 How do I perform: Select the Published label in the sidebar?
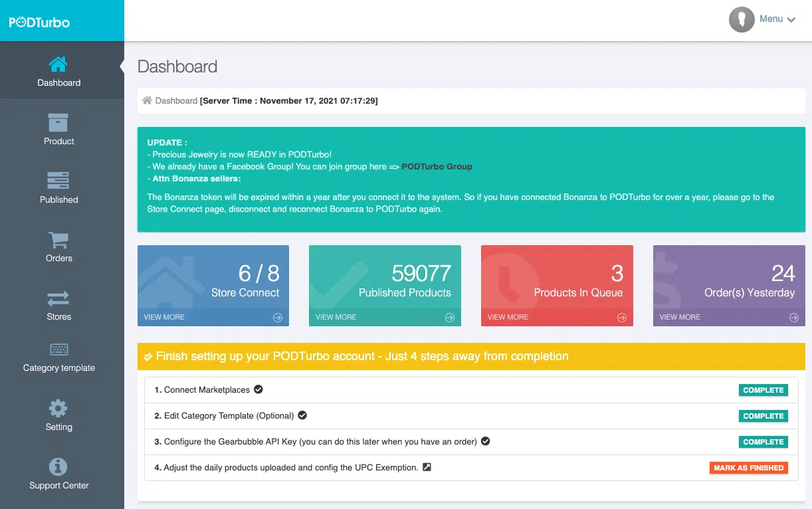59,200
